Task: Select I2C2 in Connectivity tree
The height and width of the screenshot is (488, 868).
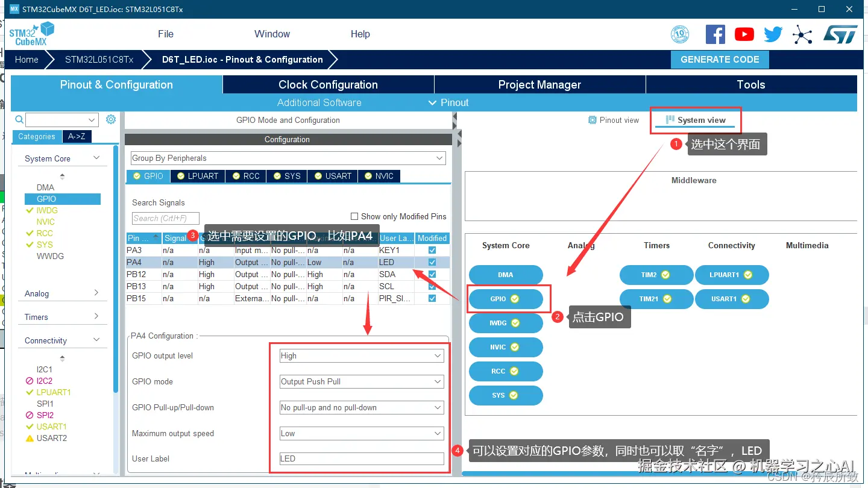Action: pyautogui.click(x=44, y=381)
